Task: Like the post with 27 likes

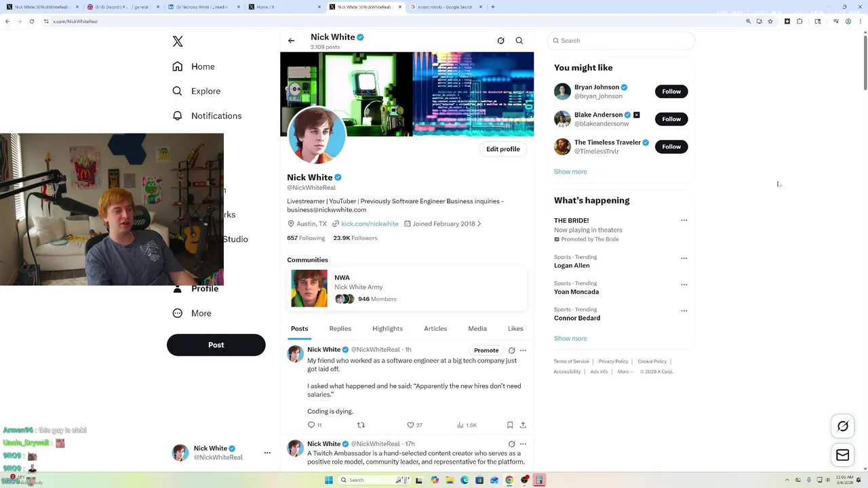Action: point(414,425)
